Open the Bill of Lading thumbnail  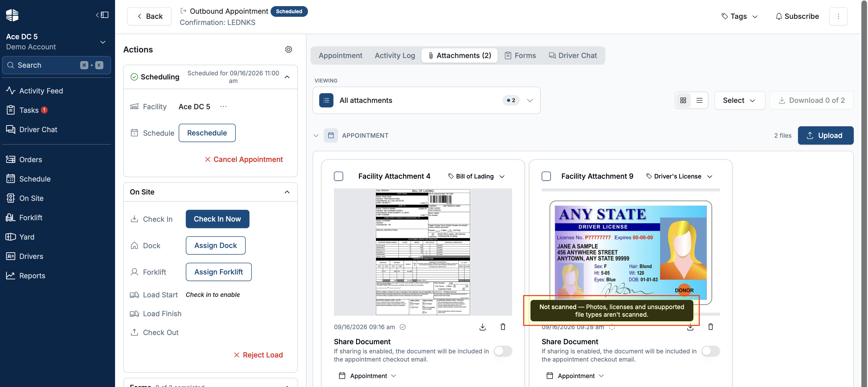pyautogui.click(x=423, y=252)
